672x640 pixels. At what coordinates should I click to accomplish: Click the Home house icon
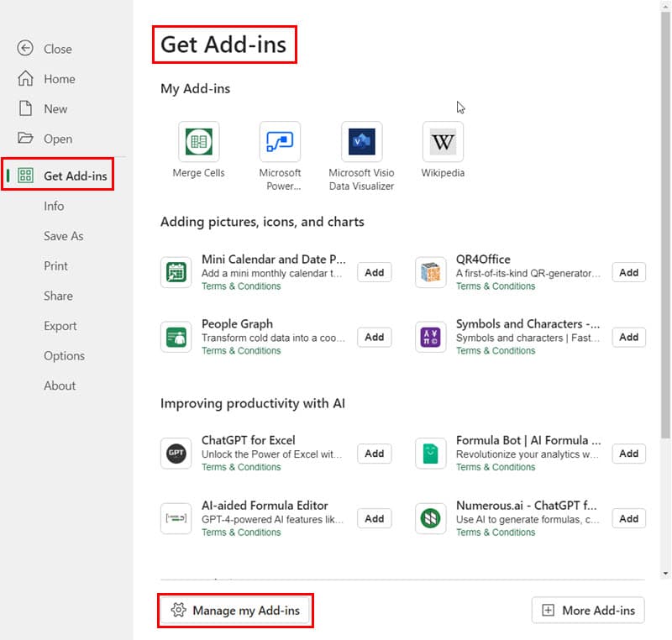pyautogui.click(x=25, y=78)
